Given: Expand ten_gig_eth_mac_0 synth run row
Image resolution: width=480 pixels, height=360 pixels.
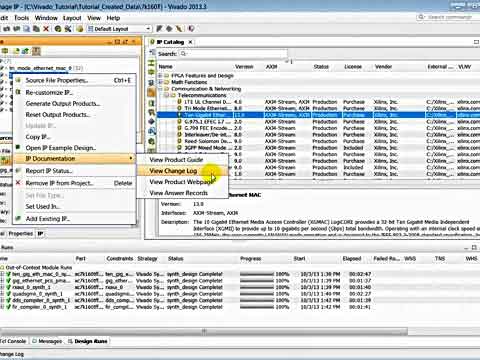Looking at the screenshot, I should pyautogui.click(x=2, y=274).
